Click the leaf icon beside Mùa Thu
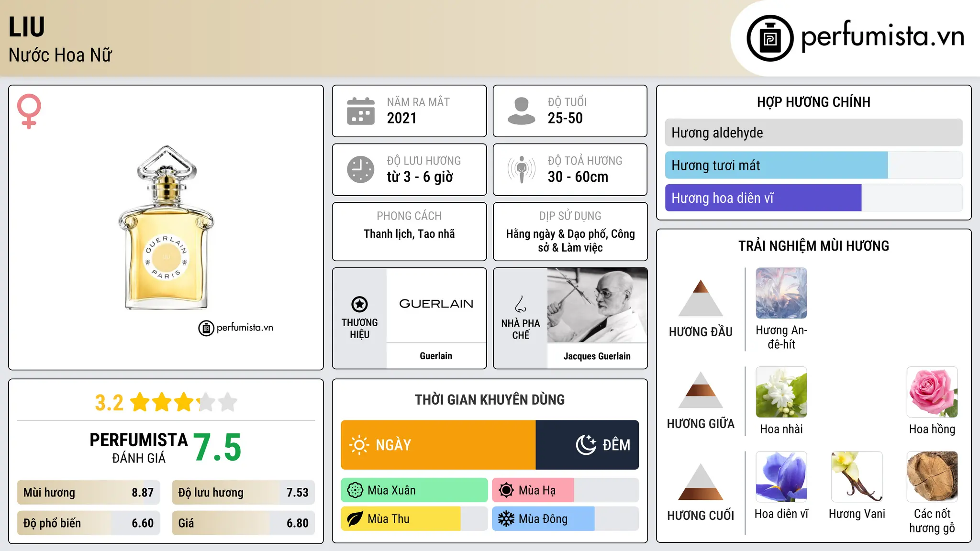This screenshot has width=980, height=551. pyautogui.click(x=355, y=519)
